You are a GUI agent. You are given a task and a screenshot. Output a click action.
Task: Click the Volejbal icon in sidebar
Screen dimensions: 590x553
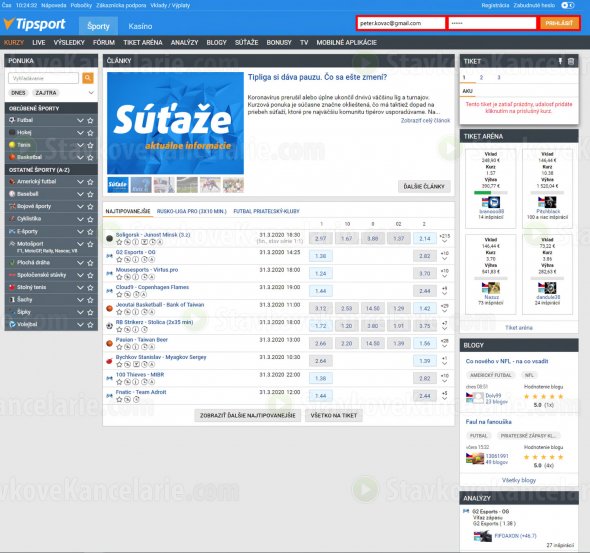tap(12, 324)
